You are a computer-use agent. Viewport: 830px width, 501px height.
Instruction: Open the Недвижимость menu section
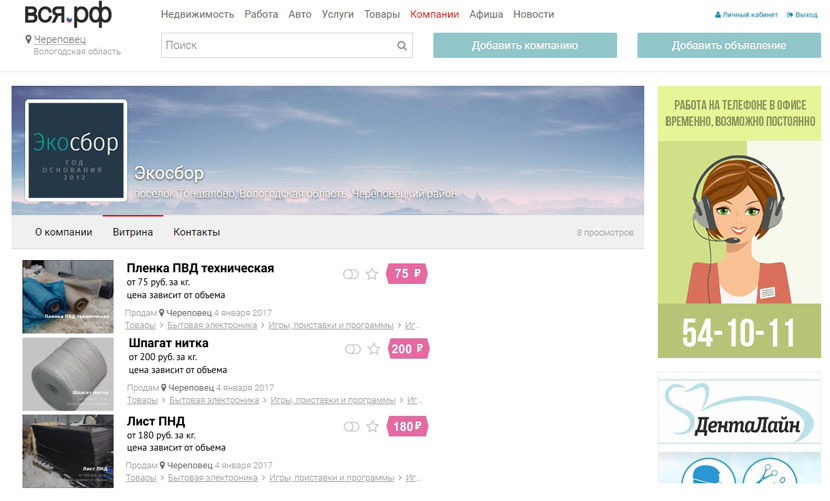[x=197, y=14]
